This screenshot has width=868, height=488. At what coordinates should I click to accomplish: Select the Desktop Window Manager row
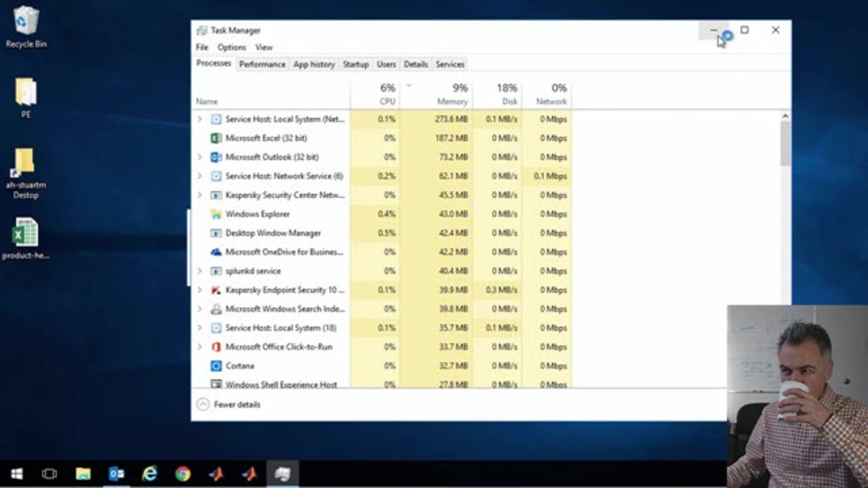273,233
